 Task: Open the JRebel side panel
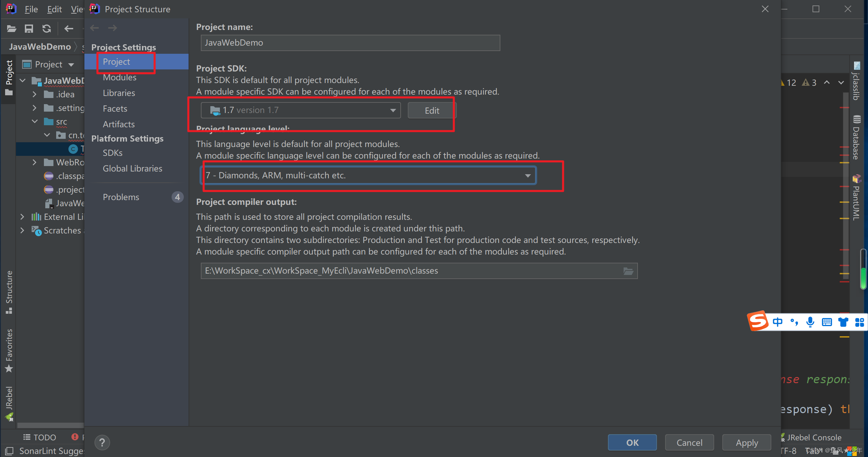(x=9, y=404)
